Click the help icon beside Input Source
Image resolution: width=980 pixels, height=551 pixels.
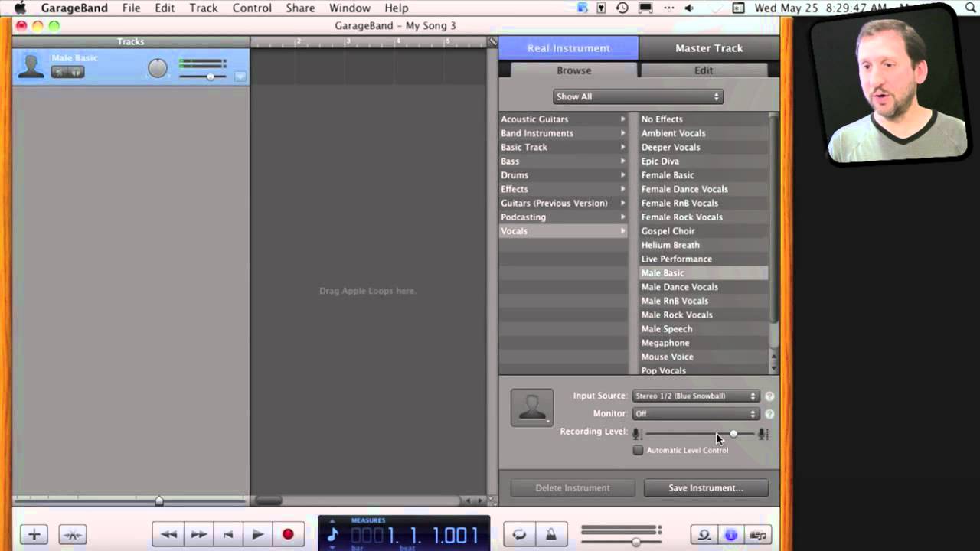(x=769, y=396)
